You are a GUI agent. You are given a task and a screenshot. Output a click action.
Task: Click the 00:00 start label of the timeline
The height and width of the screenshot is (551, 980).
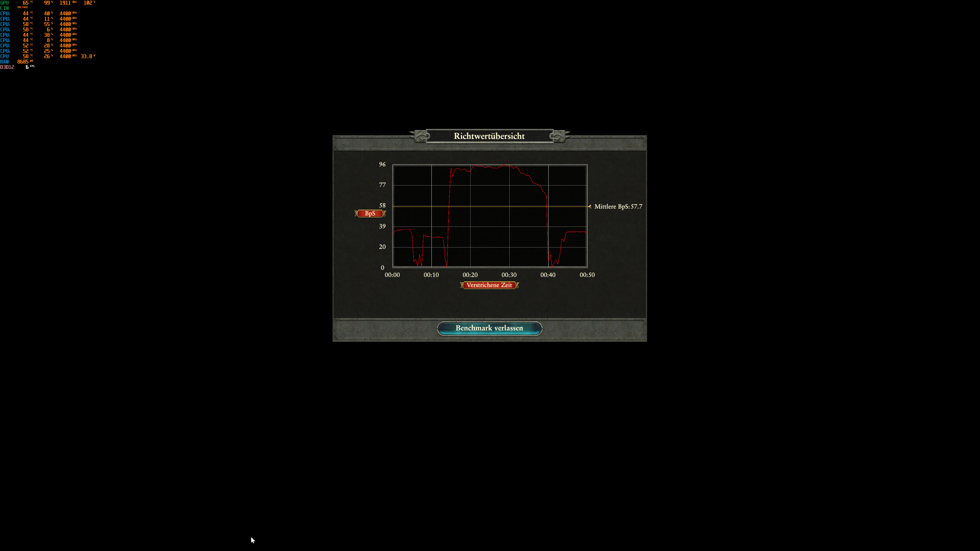393,274
